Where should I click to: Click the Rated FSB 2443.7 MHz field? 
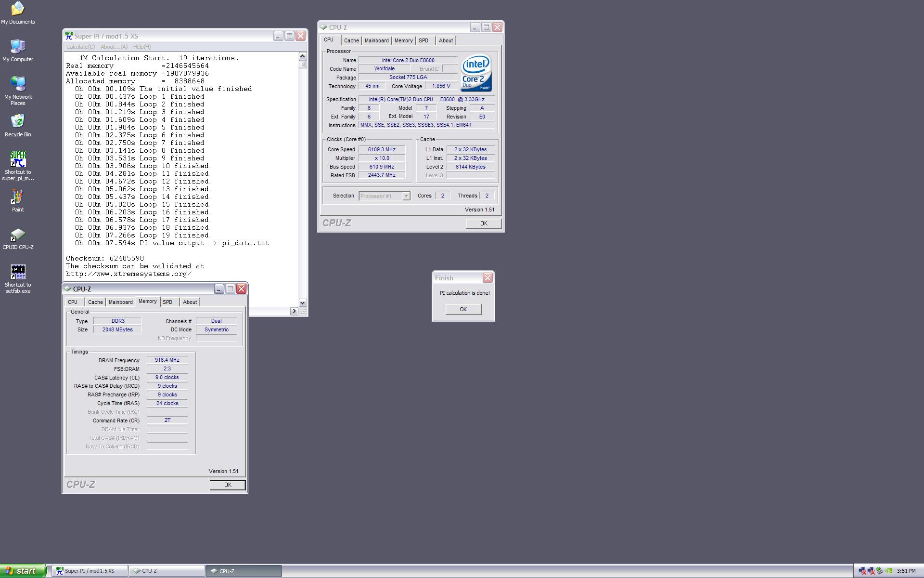[382, 175]
